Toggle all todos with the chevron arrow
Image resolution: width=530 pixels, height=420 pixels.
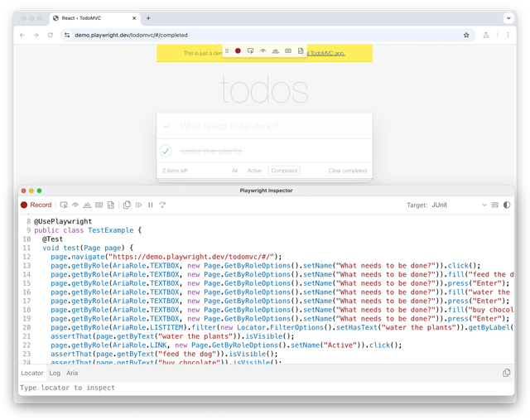tap(166, 126)
